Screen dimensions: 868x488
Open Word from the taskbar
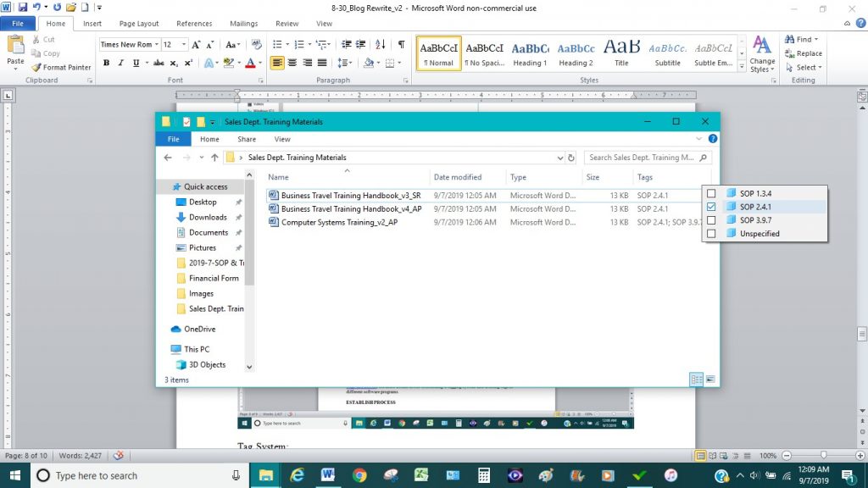point(327,475)
